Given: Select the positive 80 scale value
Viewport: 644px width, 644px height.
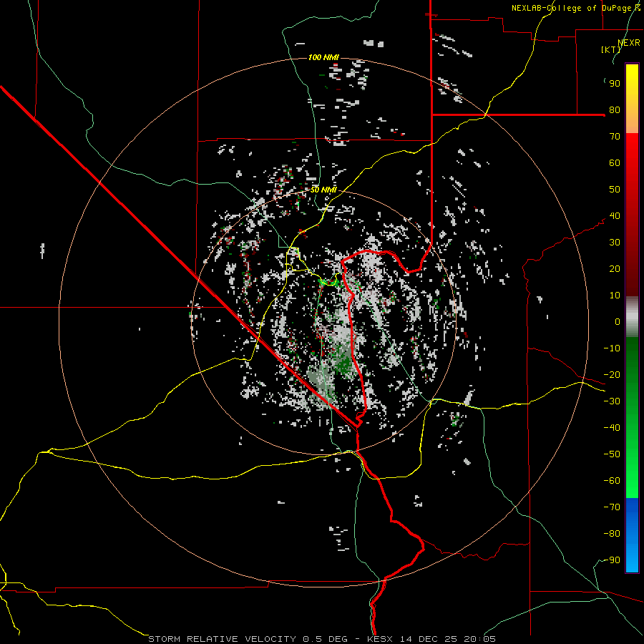Looking at the screenshot, I should click(x=615, y=110).
